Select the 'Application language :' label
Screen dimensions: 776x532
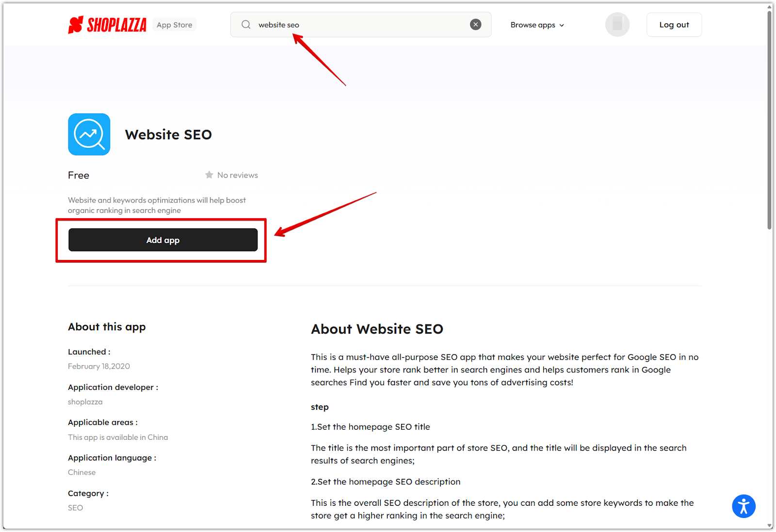[x=112, y=458]
